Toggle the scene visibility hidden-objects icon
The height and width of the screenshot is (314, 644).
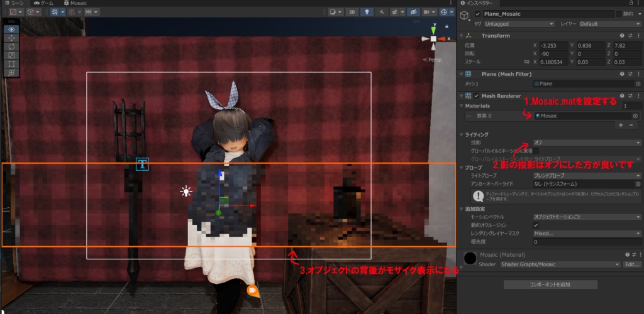[x=413, y=12]
